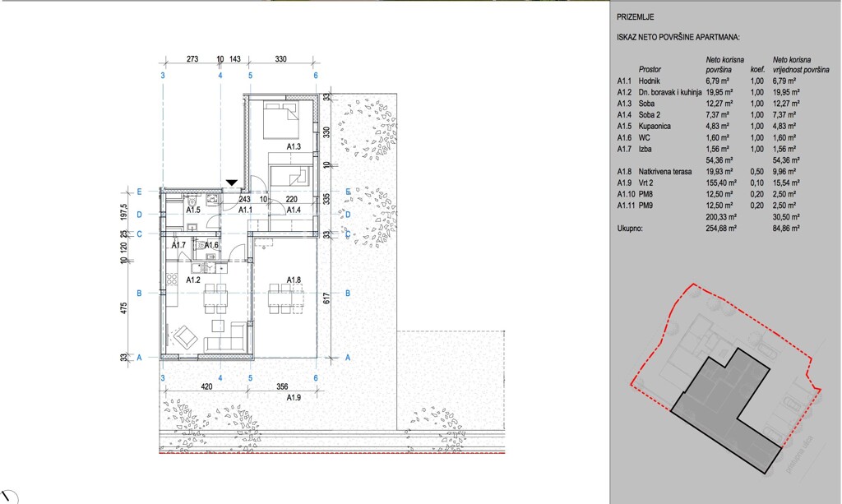Click the 220 dimension above A1.4

292,199
